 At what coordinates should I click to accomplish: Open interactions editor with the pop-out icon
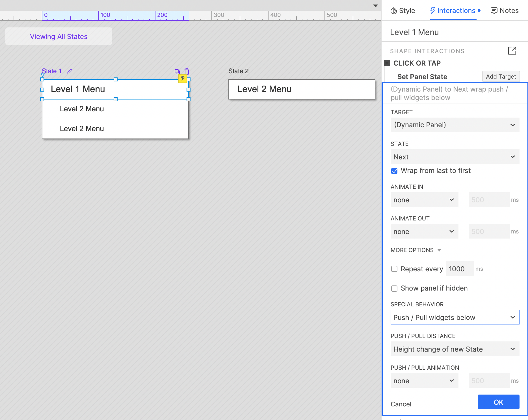click(x=512, y=51)
